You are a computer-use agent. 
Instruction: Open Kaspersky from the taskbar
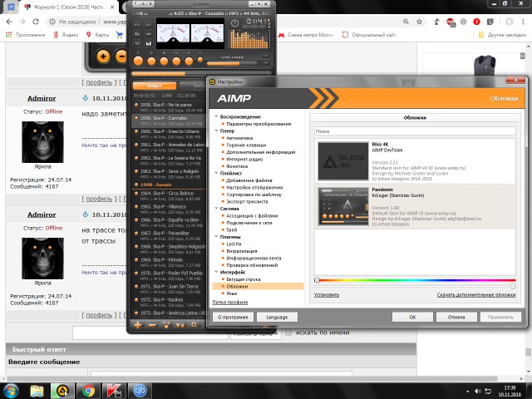click(x=114, y=391)
